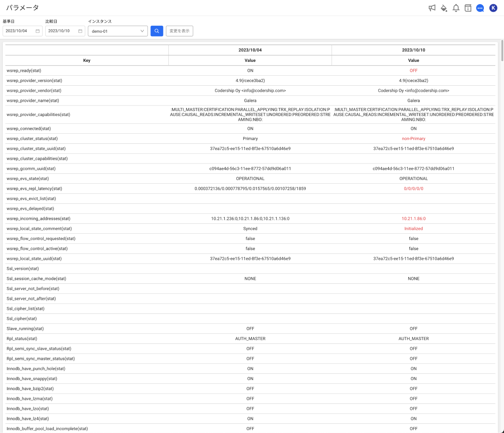Select wsrep_local_state_uuid(stat) key
The image size is (504, 433).
click(x=34, y=259)
